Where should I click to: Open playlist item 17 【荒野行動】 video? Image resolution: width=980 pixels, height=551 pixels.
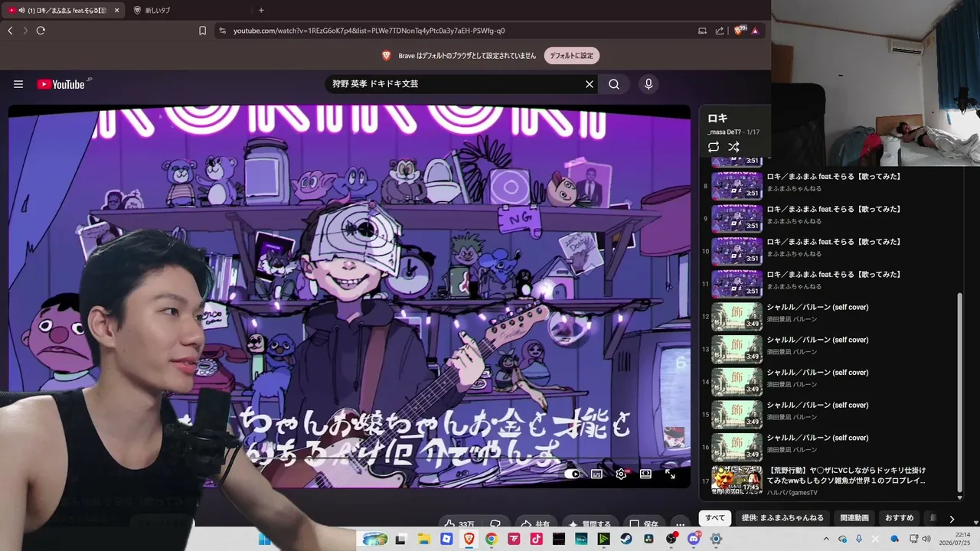tap(828, 481)
